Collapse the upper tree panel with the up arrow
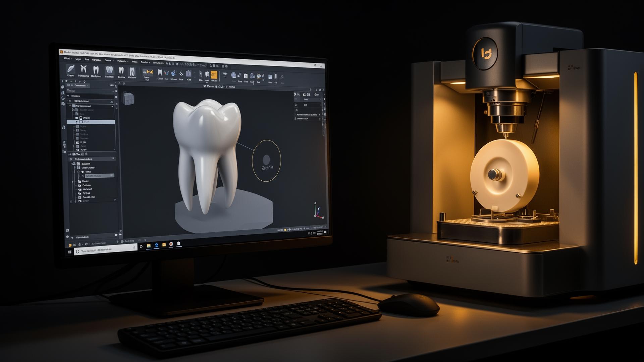Viewport: 644px width, 362px height. point(112,106)
